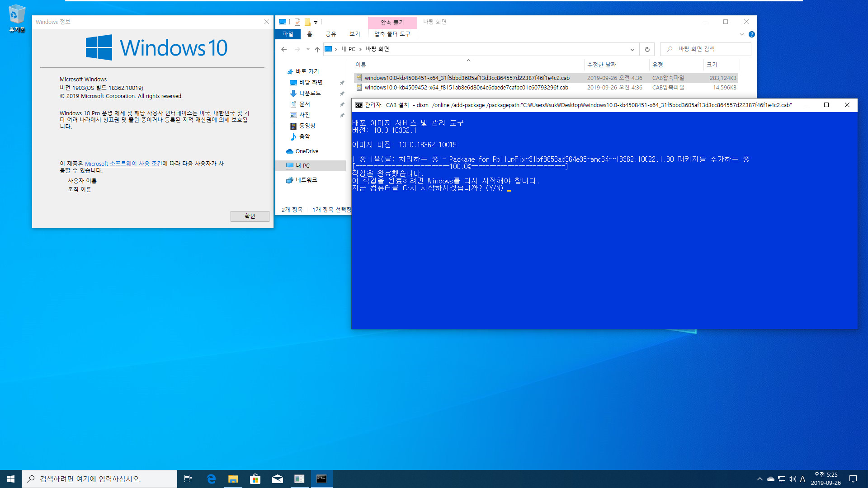The image size is (868, 488).
Task: Open the Microsoft 소프트웨어 사용 조건 link
Action: point(123,164)
